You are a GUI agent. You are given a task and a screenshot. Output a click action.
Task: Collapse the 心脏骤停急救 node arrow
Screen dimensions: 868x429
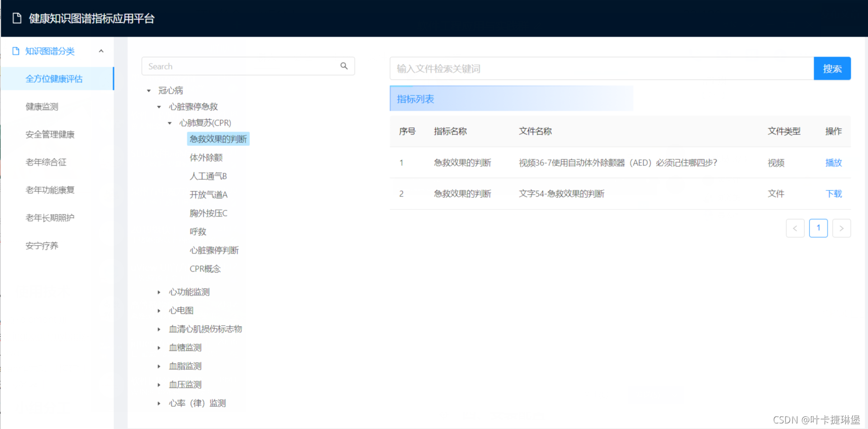(x=159, y=107)
